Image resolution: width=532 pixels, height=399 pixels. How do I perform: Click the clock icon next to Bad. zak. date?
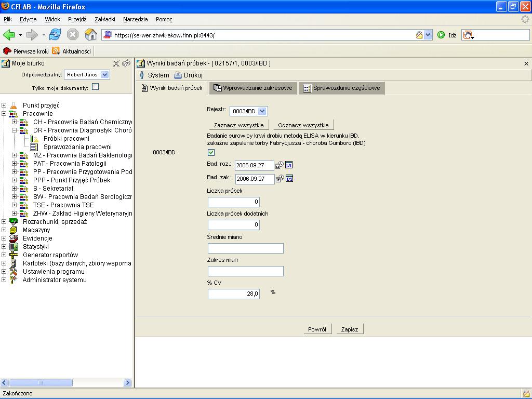coord(280,179)
